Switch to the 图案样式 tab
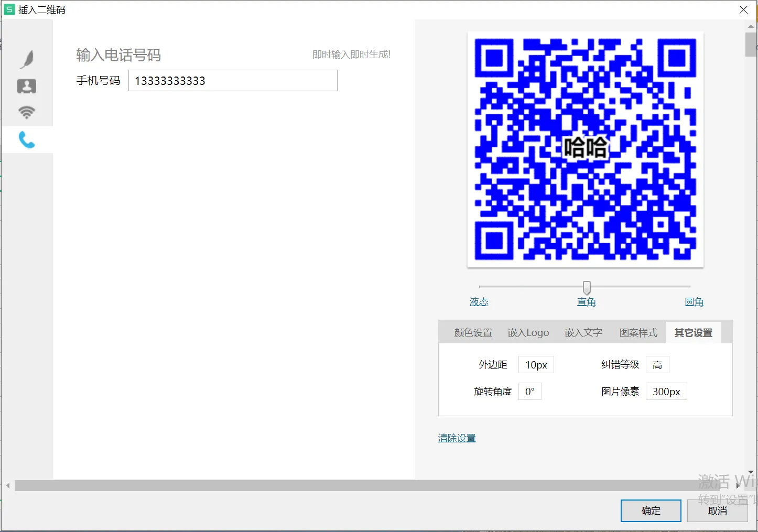 click(638, 333)
